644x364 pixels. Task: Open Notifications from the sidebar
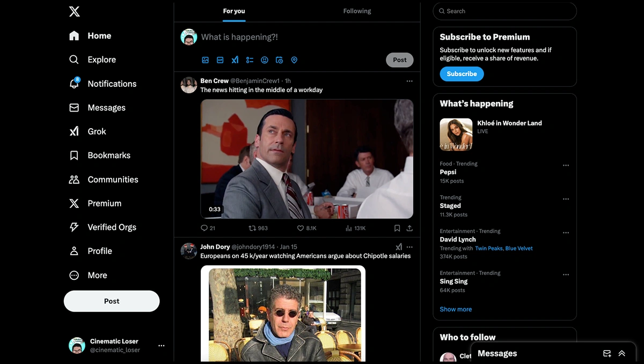[112, 84]
